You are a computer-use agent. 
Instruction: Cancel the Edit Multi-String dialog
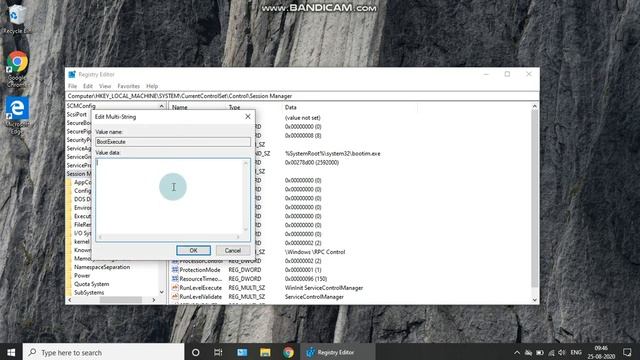tap(232, 250)
